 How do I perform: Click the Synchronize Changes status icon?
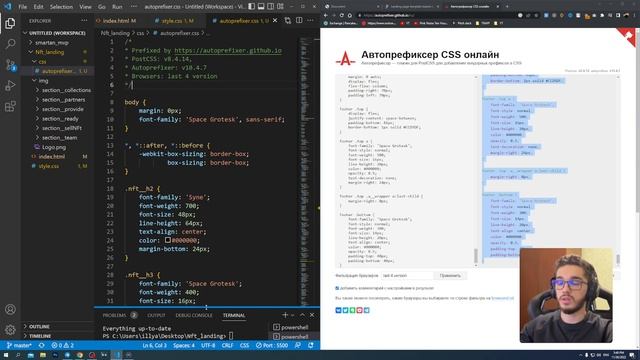42,345
